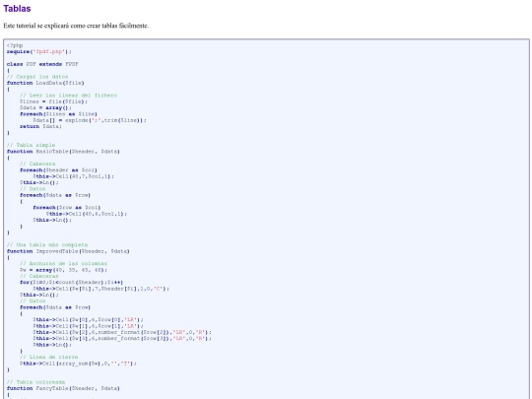Click the comment '// Tabla coloreada'

[x=35, y=382]
